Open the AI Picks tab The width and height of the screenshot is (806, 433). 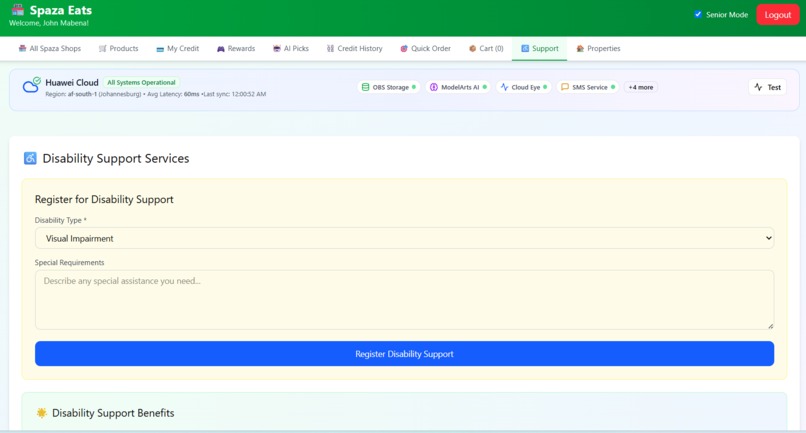(290, 48)
